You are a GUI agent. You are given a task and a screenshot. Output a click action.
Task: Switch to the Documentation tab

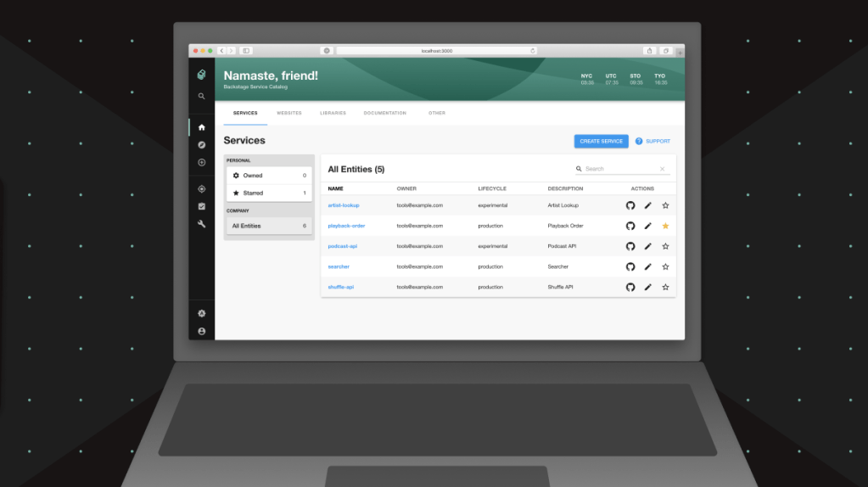[x=384, y=113]
